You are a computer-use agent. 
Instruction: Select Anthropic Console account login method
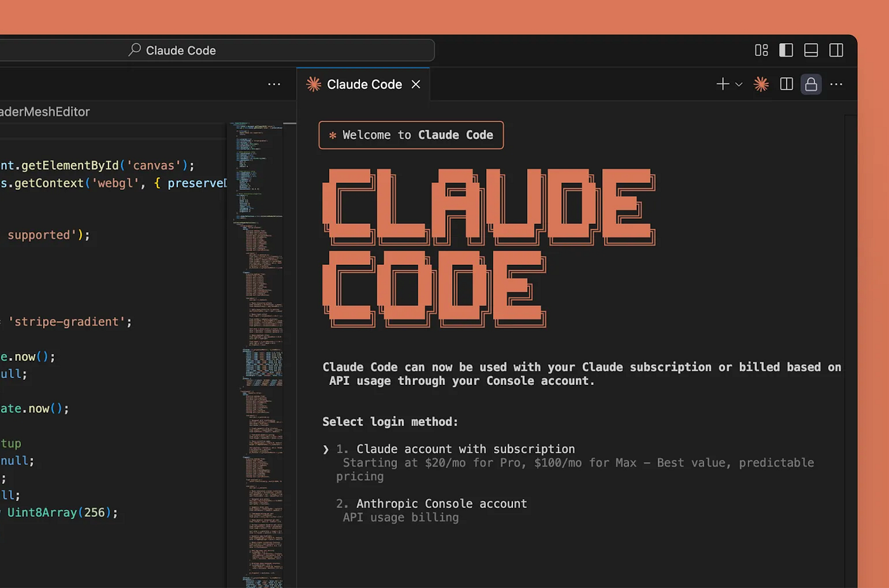[441, 504]
